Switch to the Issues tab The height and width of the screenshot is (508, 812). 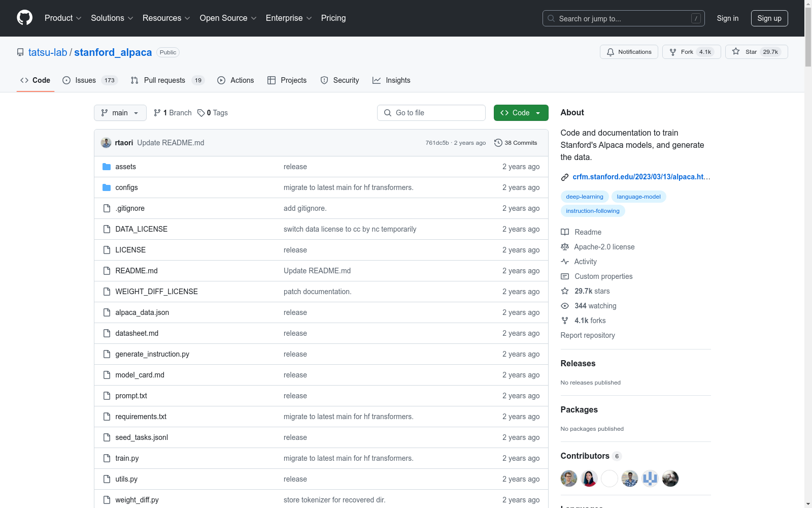tap(90, 80)
